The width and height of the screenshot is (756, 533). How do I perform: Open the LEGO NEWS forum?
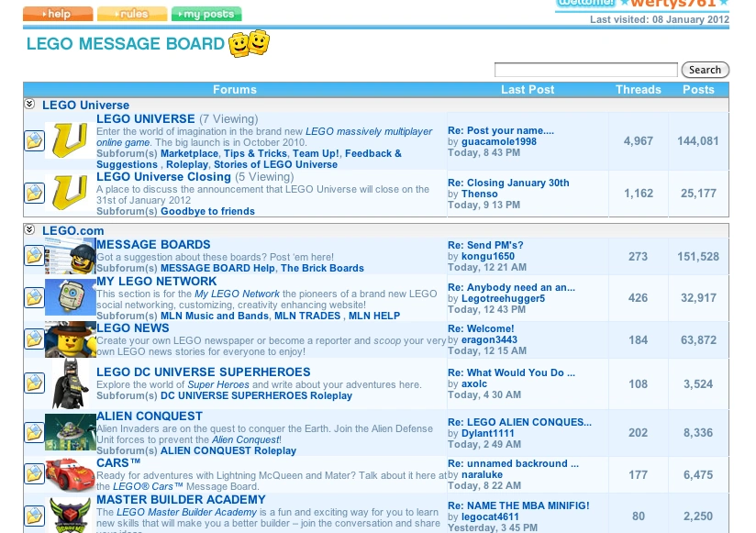tap(133, 328)
